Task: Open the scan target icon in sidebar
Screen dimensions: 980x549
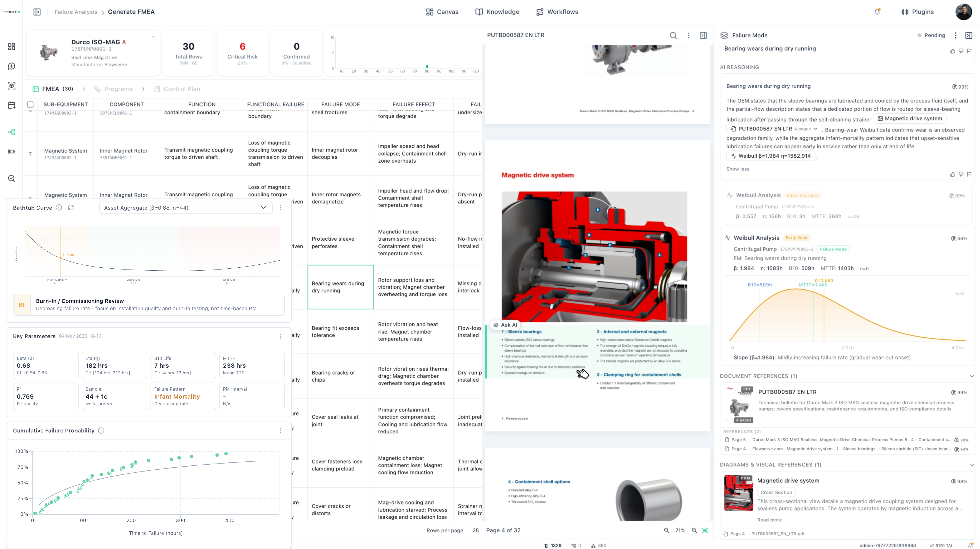Action: coord(11,86)
